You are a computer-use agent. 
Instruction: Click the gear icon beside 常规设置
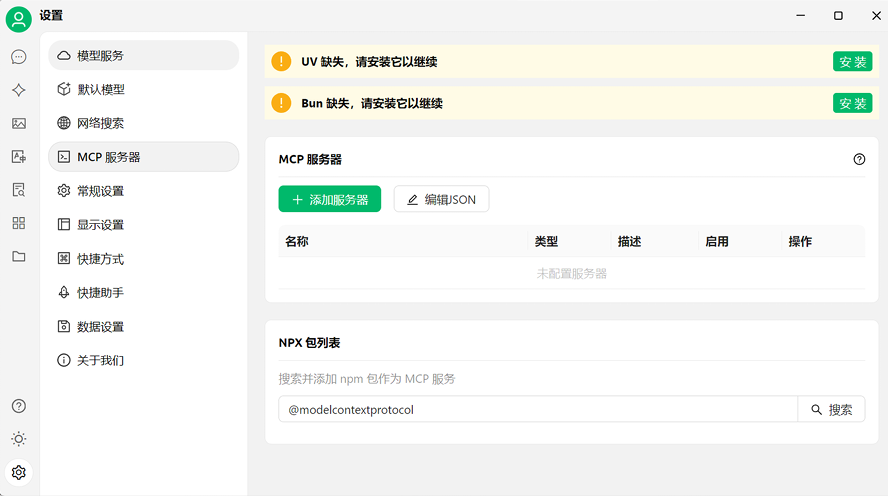tap(64, 191)
